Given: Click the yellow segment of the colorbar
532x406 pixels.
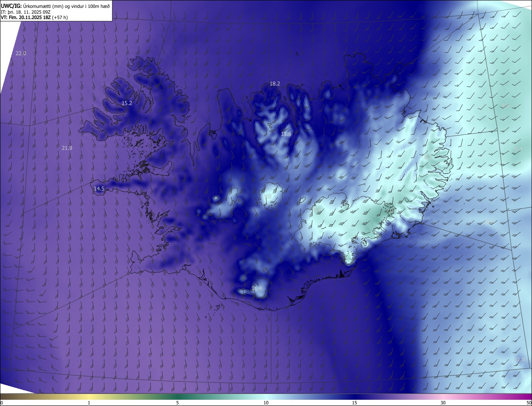Looking at the screenshot, I should click(x=89, y=396).
